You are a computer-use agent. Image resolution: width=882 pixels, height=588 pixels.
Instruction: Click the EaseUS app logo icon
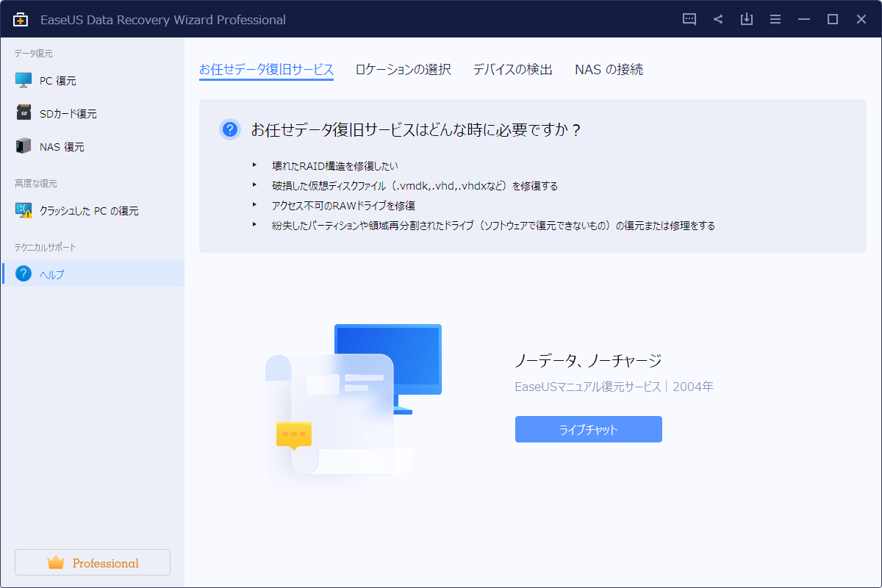tap(21, 20)
